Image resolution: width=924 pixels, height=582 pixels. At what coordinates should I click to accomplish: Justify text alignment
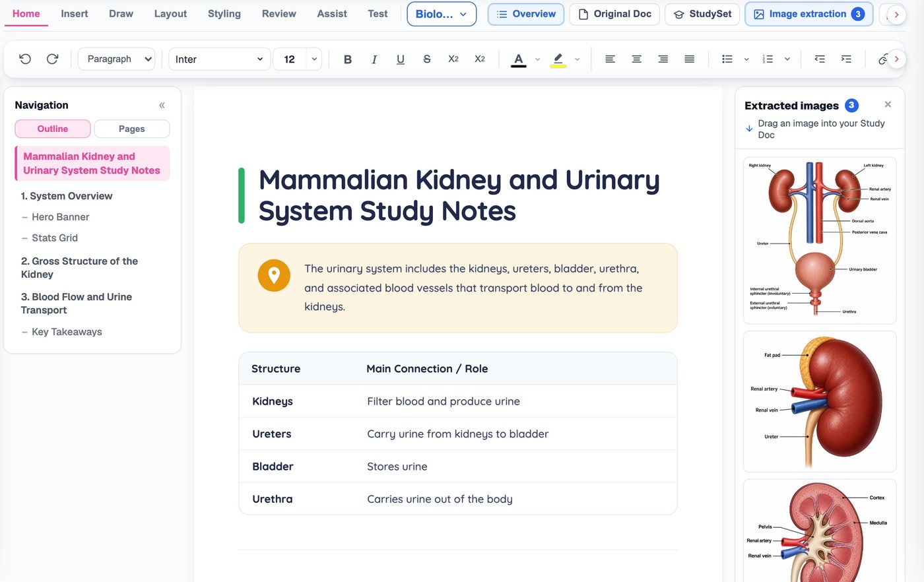(x=690, y=59)
